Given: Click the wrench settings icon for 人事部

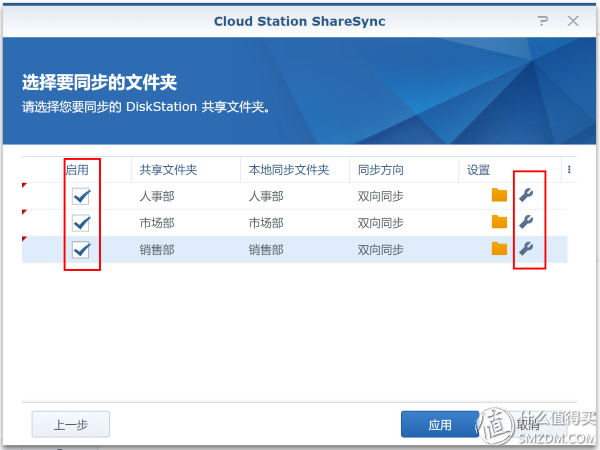Looking at the screenshot, I should [526, 196].
